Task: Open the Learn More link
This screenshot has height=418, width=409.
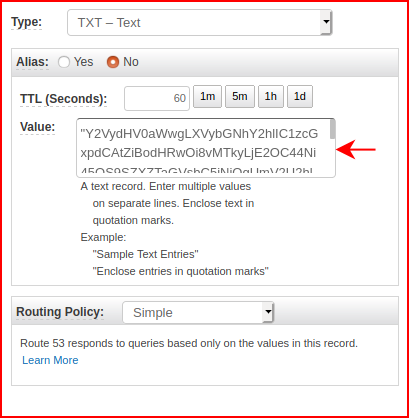Action: pyautogui.click(x=50, y=360)
